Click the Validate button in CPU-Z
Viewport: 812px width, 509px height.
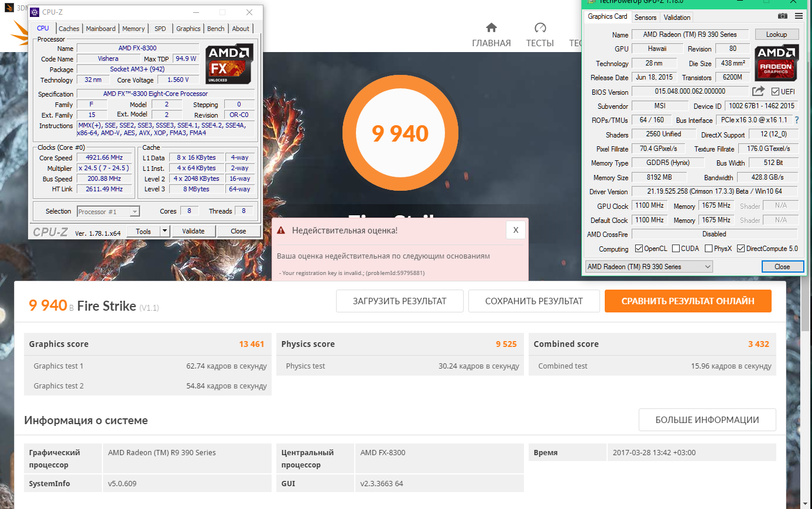[x=193, y=231]
